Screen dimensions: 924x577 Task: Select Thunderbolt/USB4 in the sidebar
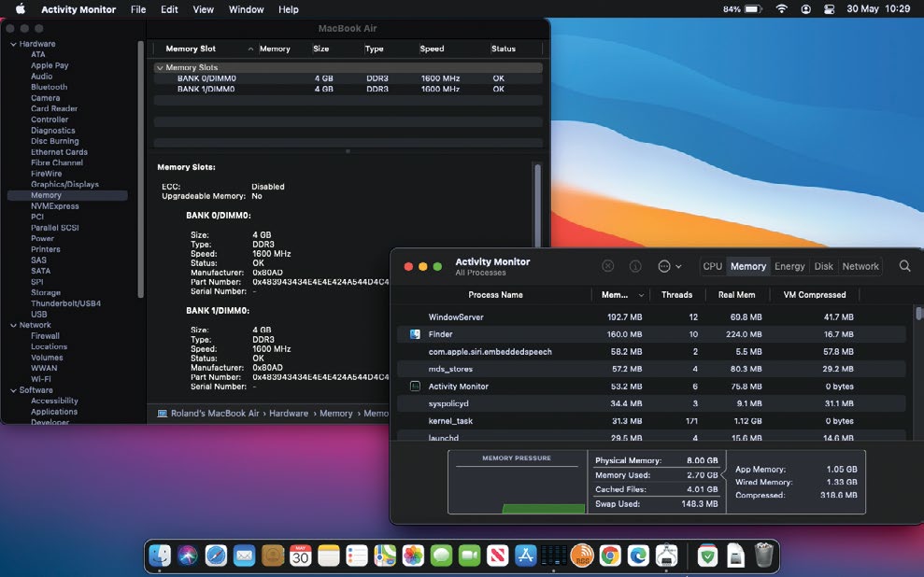tap(66, 303)
